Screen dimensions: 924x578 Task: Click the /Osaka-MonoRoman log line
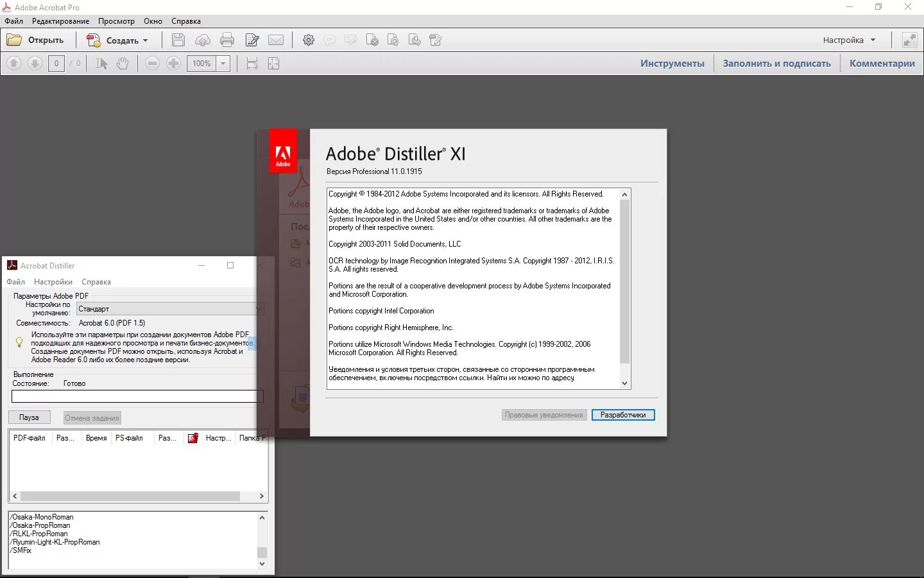42,517
